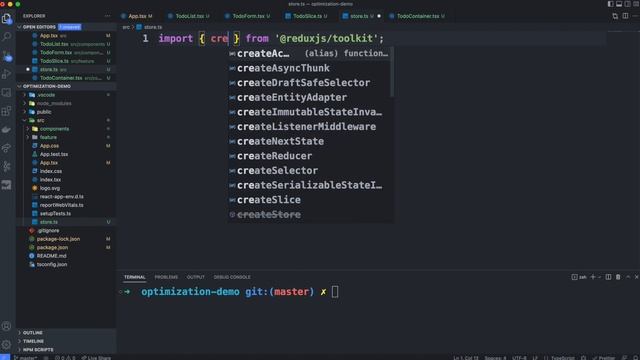
Task: Toggle primary sidebar layout icon in title bar
Action: (x=611, y=4)
